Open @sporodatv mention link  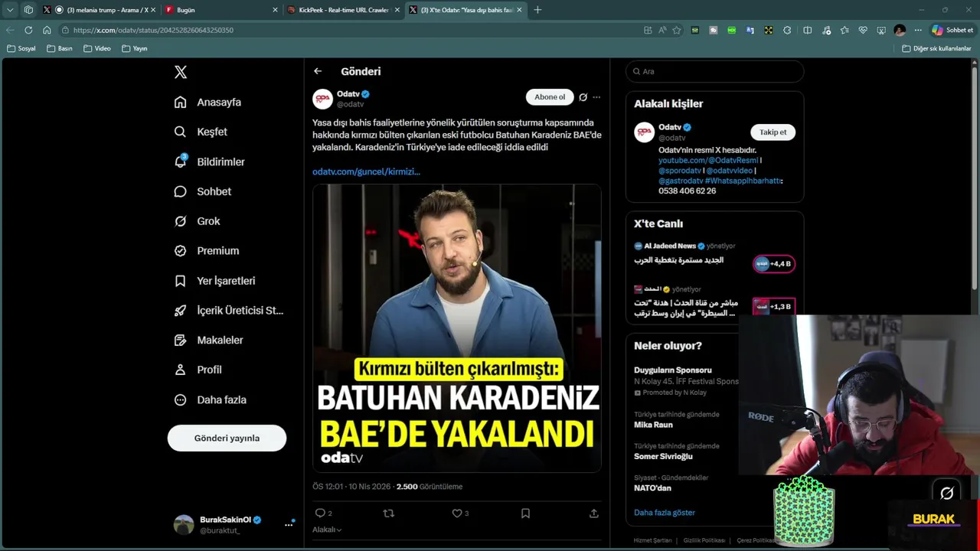(679, 171)
